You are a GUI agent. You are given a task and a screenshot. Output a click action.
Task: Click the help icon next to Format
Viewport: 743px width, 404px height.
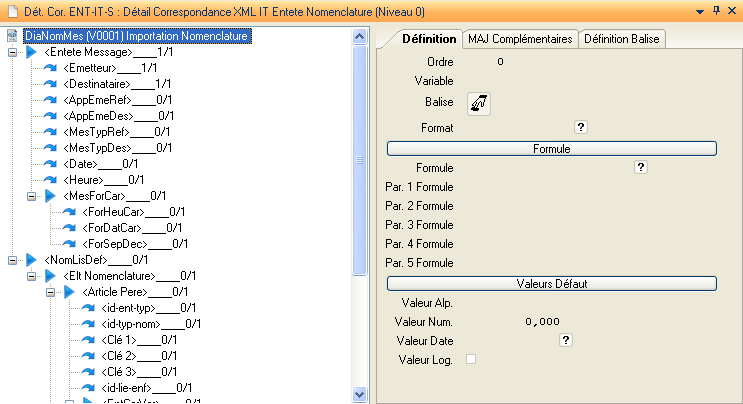[580, 127]
